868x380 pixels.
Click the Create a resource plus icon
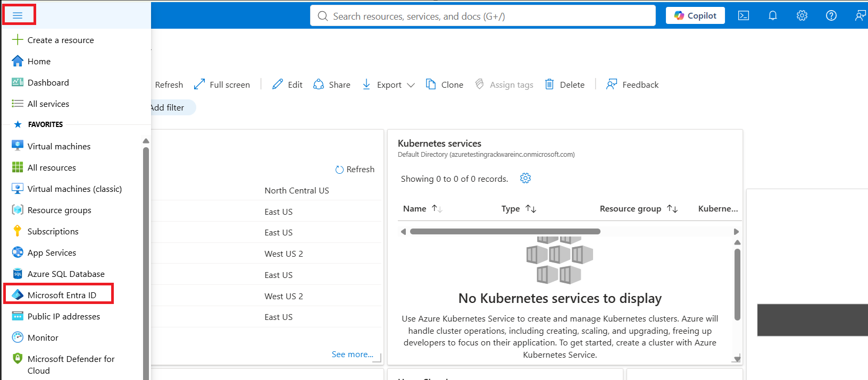pyautogui.click(x=18, y=40)
